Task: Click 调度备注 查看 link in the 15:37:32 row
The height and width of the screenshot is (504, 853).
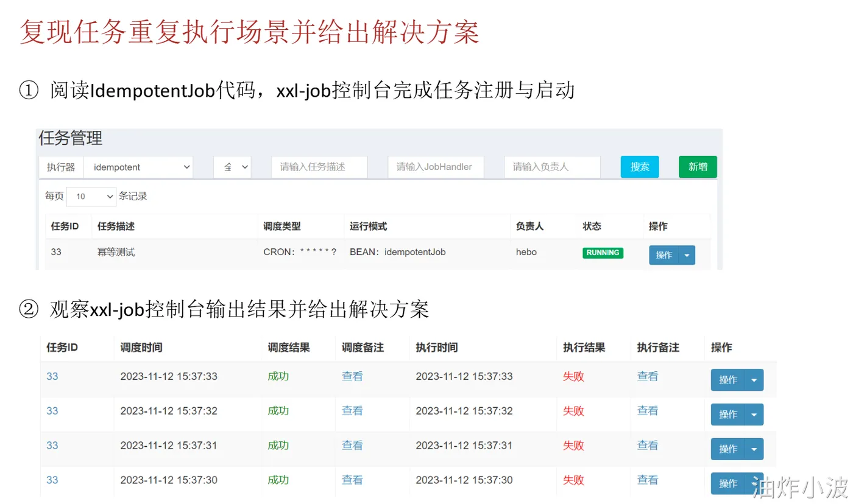Action: 352,411
